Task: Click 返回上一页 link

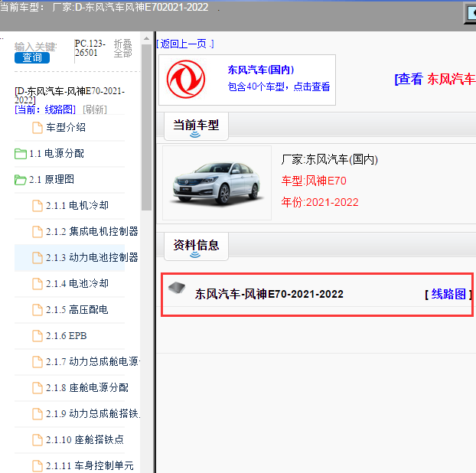Action: 185,44
